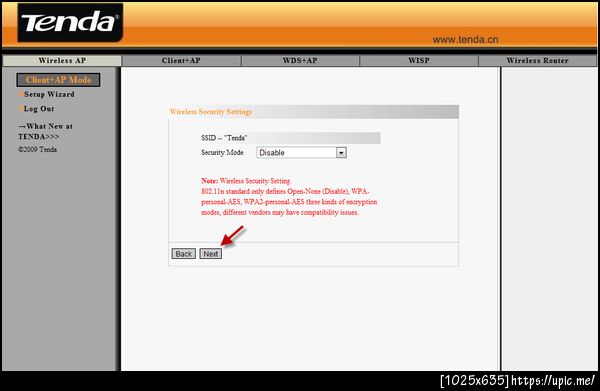Click the Security Mode label
The height and width of the screenshot is (391, 600).
[x=222, y=152]
